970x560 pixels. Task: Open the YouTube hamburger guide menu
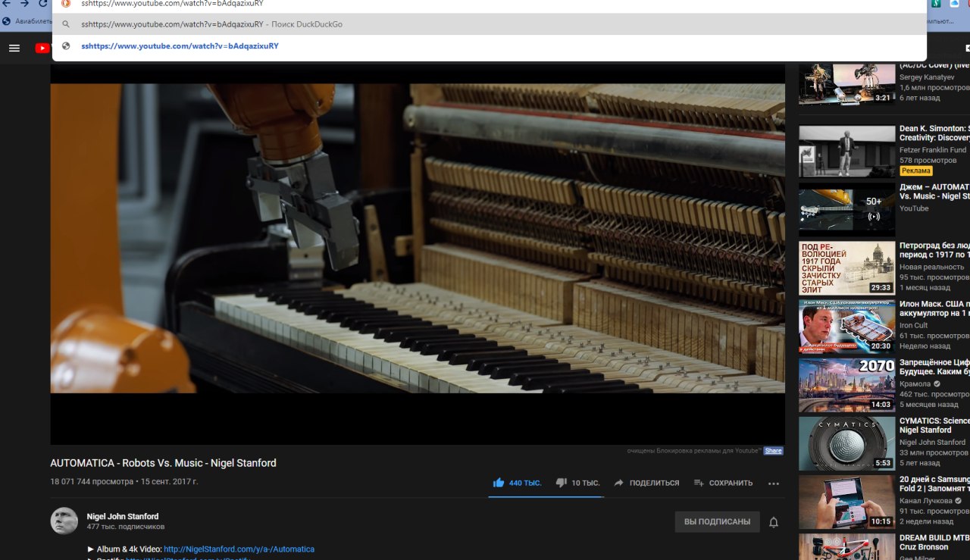coord(14,48)
